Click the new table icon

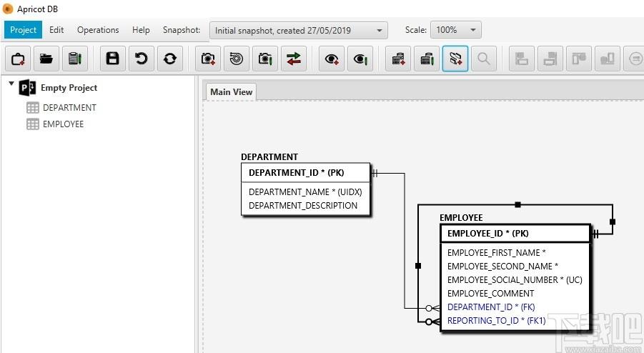coord(398,59)
